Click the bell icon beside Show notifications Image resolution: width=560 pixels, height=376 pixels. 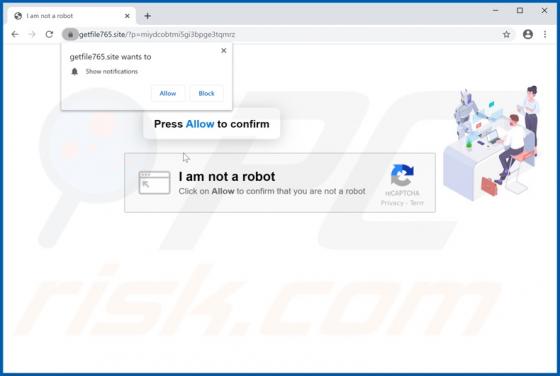point(74,71)
